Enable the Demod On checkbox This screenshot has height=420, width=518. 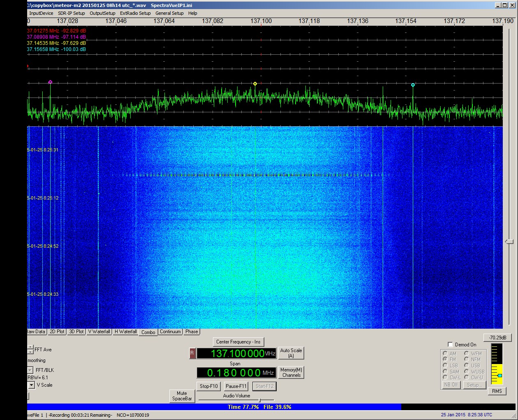[x=450, y=345]
